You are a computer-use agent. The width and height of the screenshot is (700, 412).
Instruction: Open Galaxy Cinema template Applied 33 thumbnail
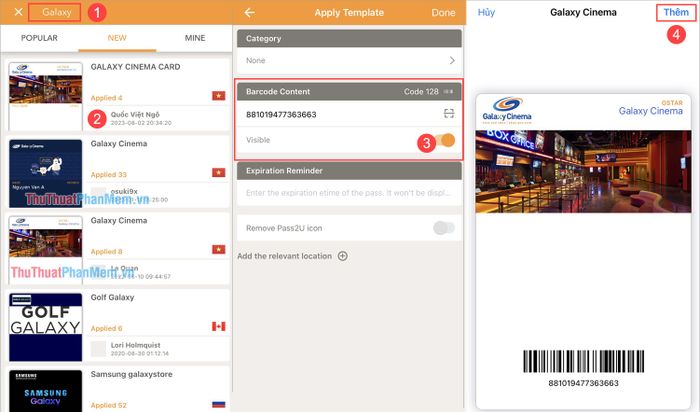(46, 173)
